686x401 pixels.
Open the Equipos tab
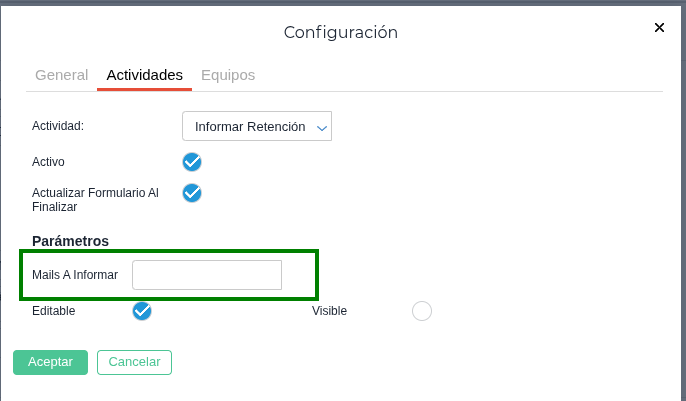[228, 75]
